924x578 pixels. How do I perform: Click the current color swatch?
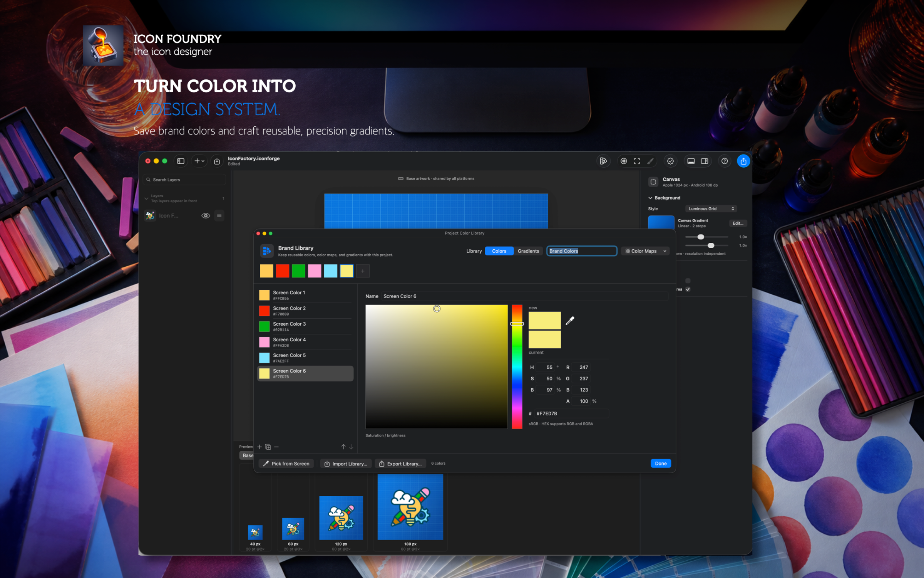coord(544,339)
